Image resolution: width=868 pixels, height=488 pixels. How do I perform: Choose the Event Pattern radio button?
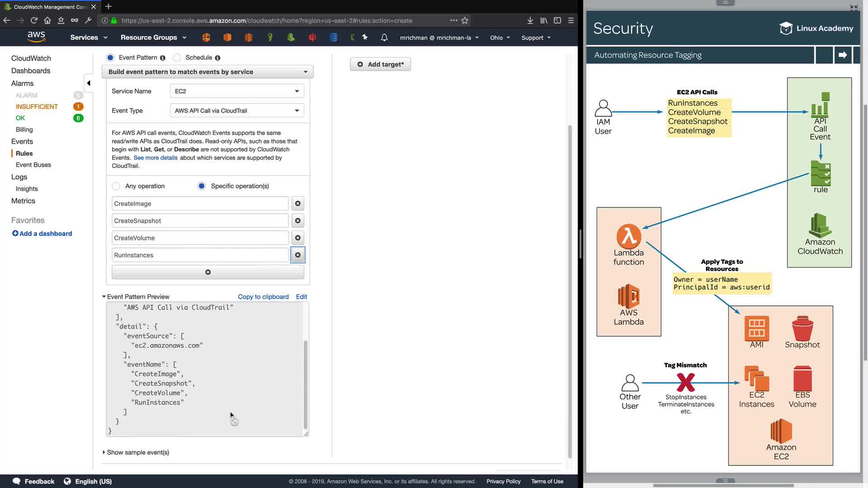110,57
